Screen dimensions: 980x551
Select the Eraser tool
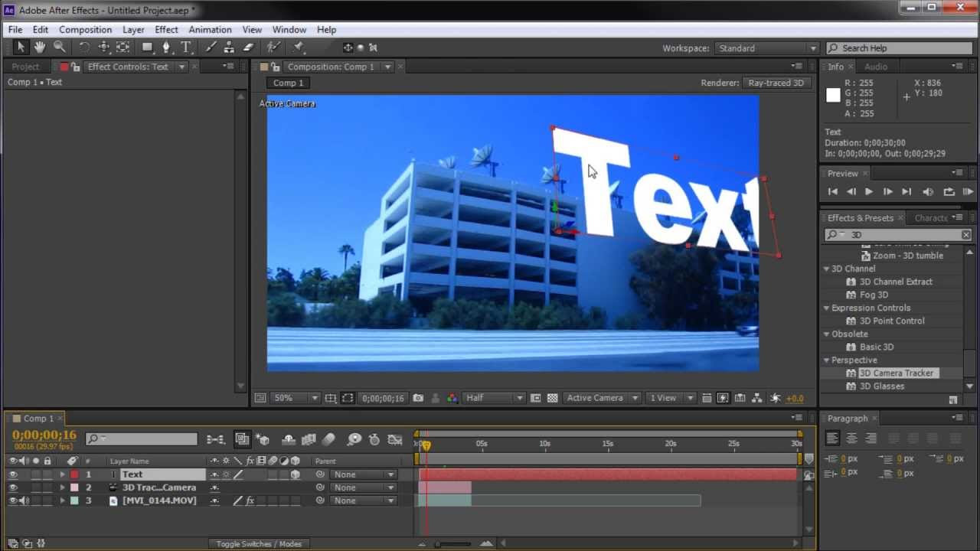pos(248,47)
